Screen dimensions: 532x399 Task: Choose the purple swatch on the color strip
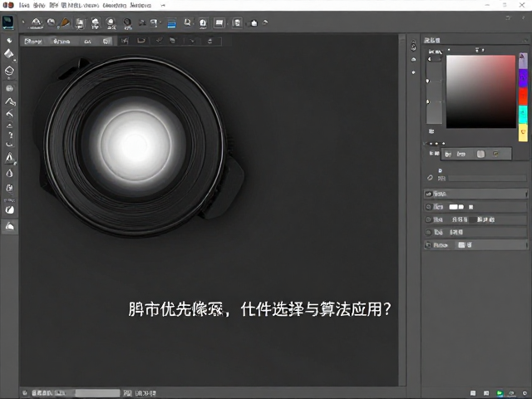(x=523, y=79)
